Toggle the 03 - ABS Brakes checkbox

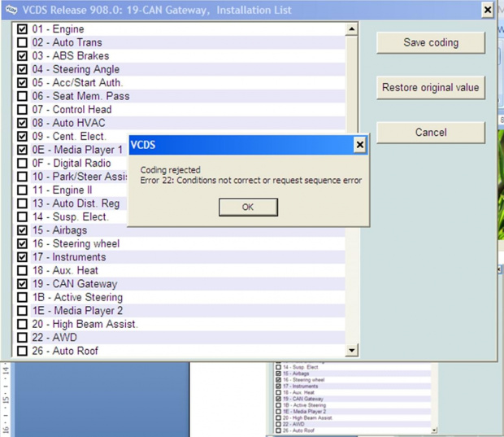(22, 55)
